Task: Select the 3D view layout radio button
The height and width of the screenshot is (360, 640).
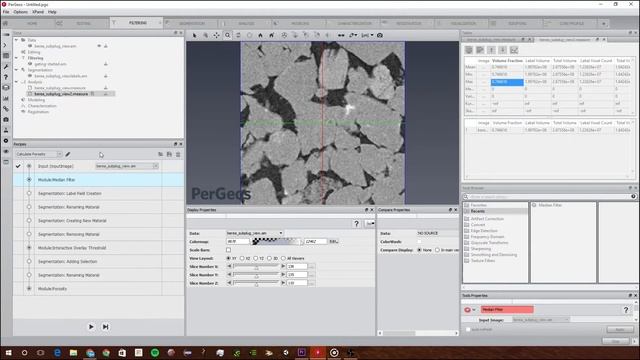Action: point(269,258)
